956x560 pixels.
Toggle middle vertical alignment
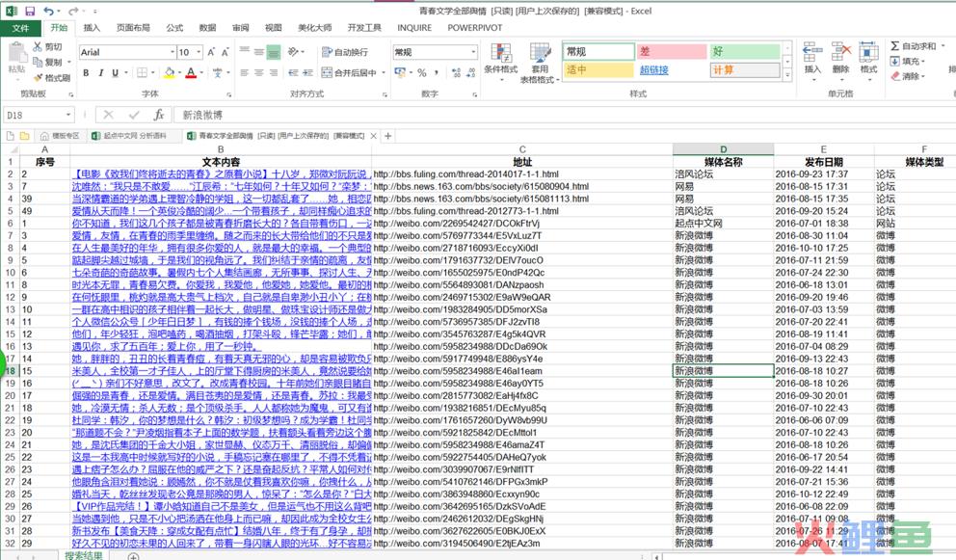click(259, 52)
